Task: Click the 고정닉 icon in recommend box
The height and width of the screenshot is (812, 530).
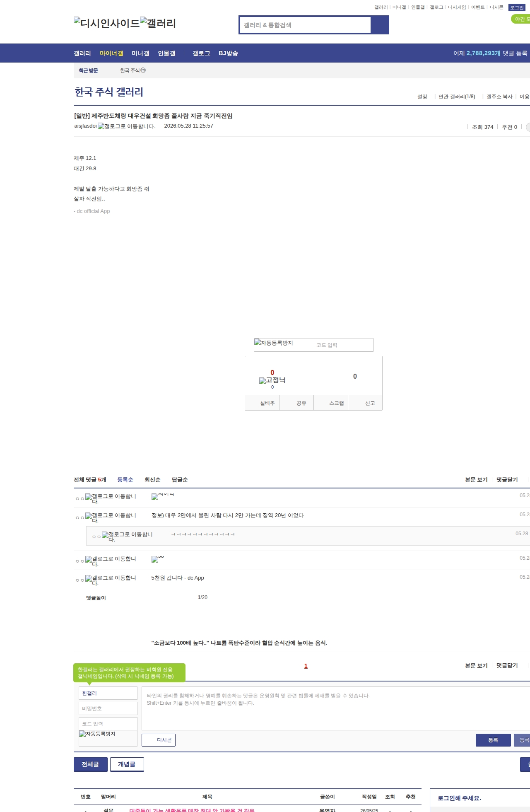Action: click(272, 380)
